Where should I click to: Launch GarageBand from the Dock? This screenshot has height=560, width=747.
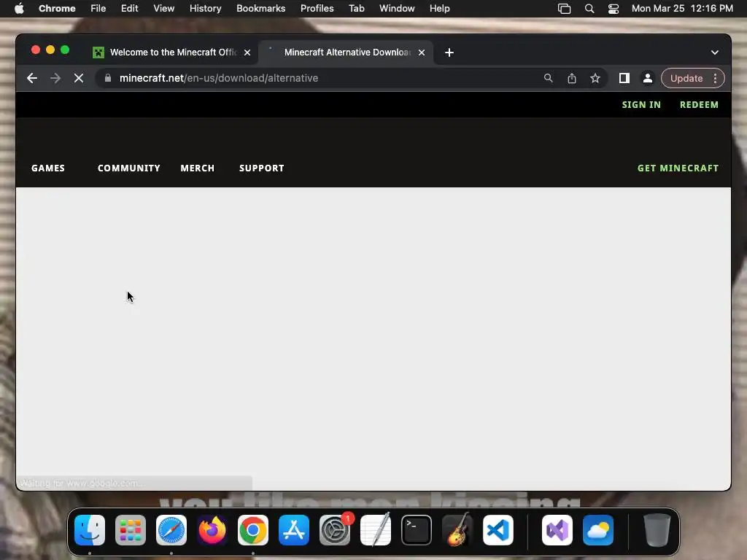coord(457,530)
